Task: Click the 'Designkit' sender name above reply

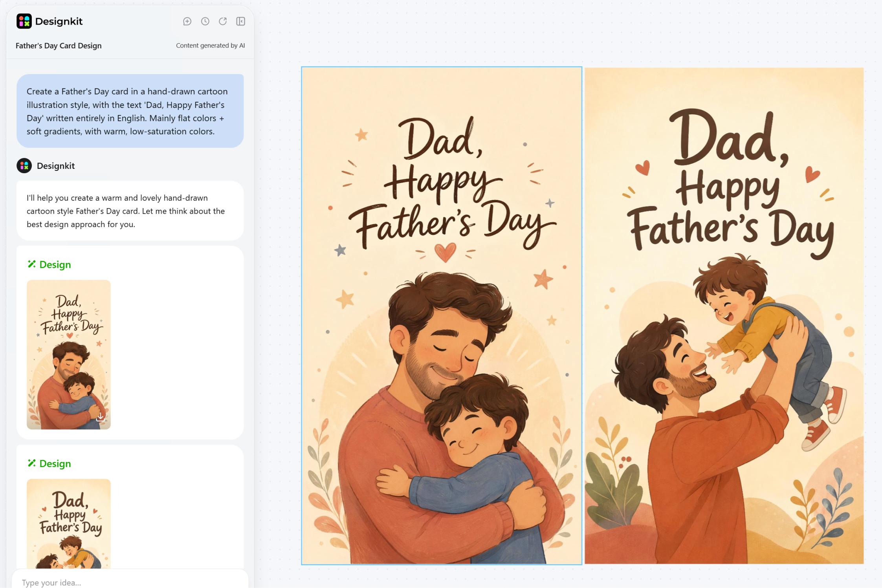Action: (56, 166)
